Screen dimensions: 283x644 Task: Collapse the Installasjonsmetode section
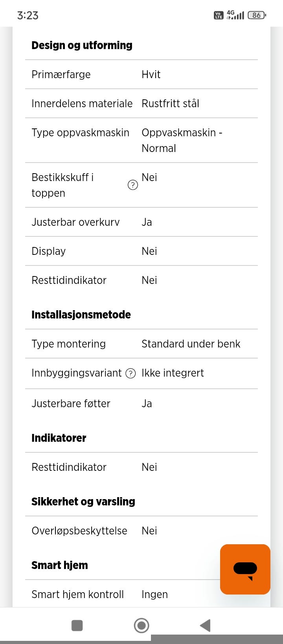[x=81, y=314]
